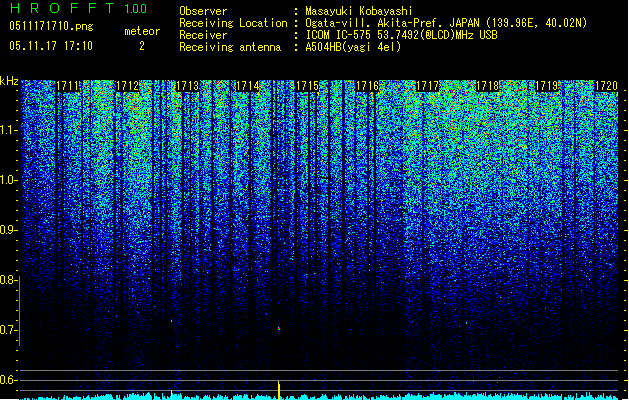
Task: Click the Receiving antenna field label
Action: pyautogui.click(x=230, y=47)
